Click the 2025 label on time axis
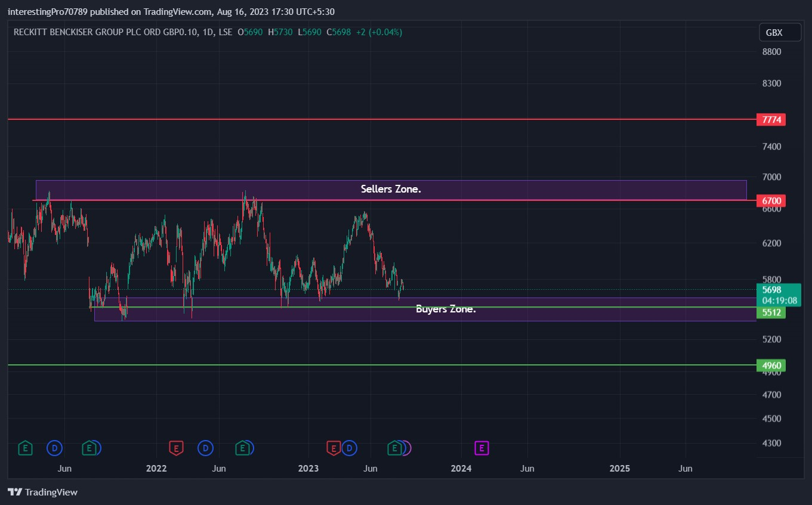 [620, 469]
